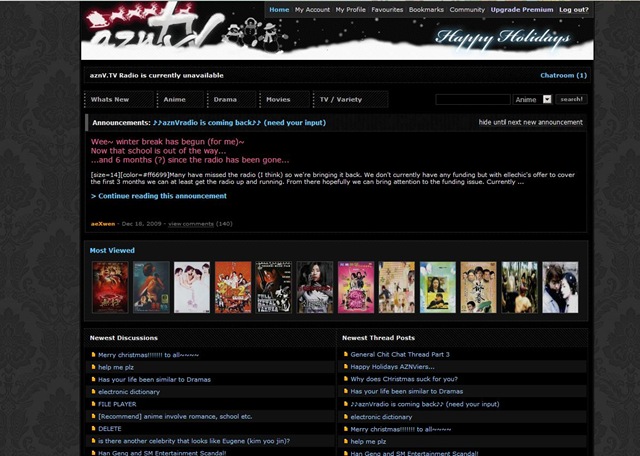Open the Home menu item

pos(279,10)
